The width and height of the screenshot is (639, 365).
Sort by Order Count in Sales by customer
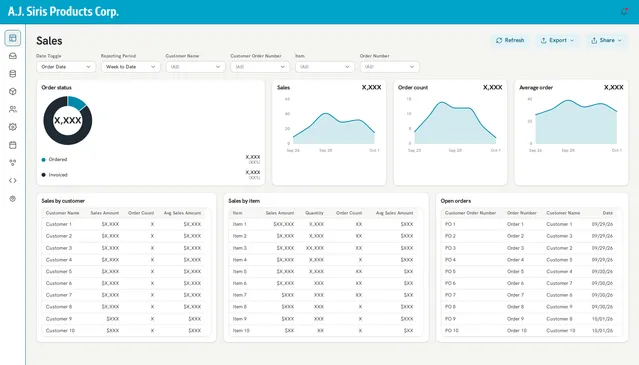pyautogui.click(x=141, y=213)
